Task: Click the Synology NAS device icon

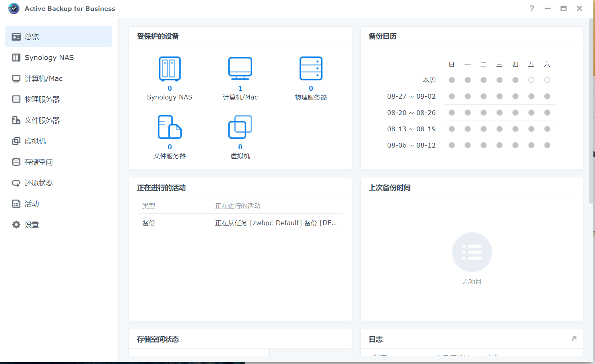Action: coord(170,69)
